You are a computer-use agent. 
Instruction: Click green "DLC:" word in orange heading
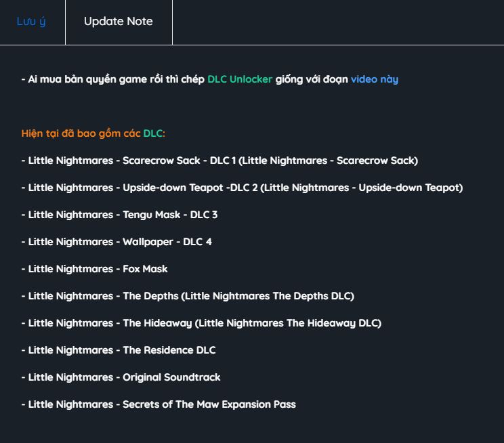pos(154,133)
